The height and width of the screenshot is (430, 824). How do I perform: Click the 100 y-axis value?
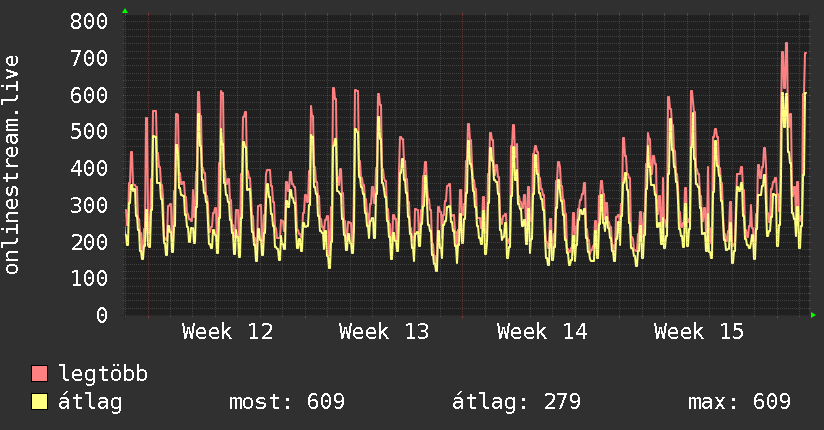(x=89, y=278)
